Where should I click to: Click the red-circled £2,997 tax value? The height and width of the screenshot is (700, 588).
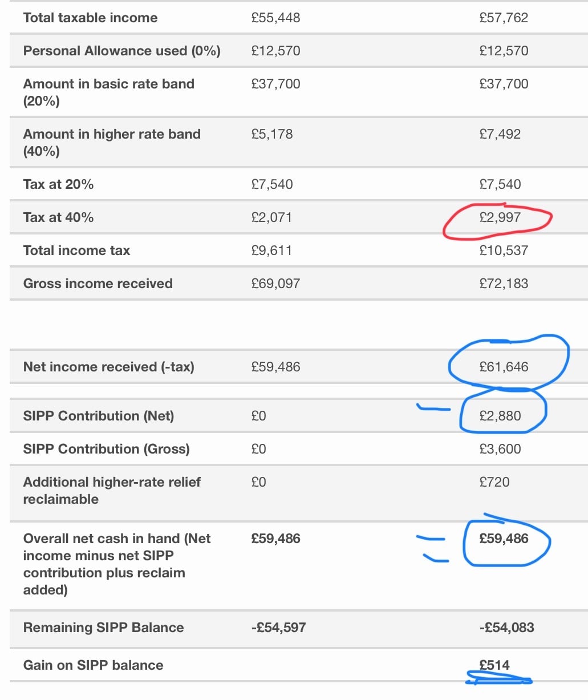coord(500,217)
